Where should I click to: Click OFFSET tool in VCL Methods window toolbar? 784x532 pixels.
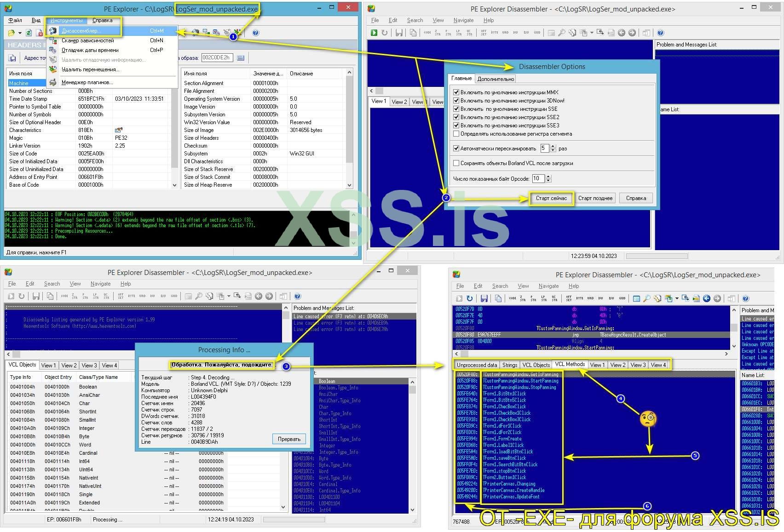coord(569,298)
